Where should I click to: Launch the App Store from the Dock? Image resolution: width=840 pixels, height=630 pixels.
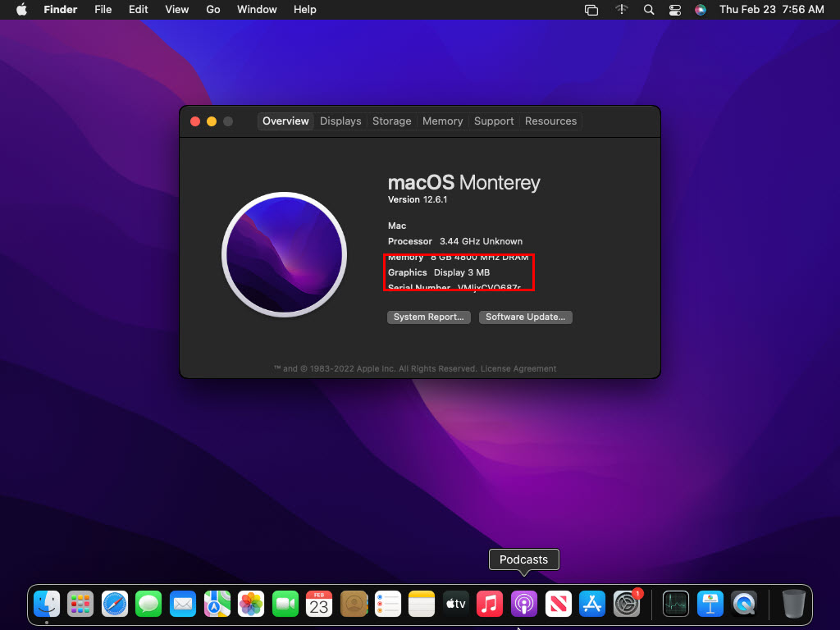point(592,605)
